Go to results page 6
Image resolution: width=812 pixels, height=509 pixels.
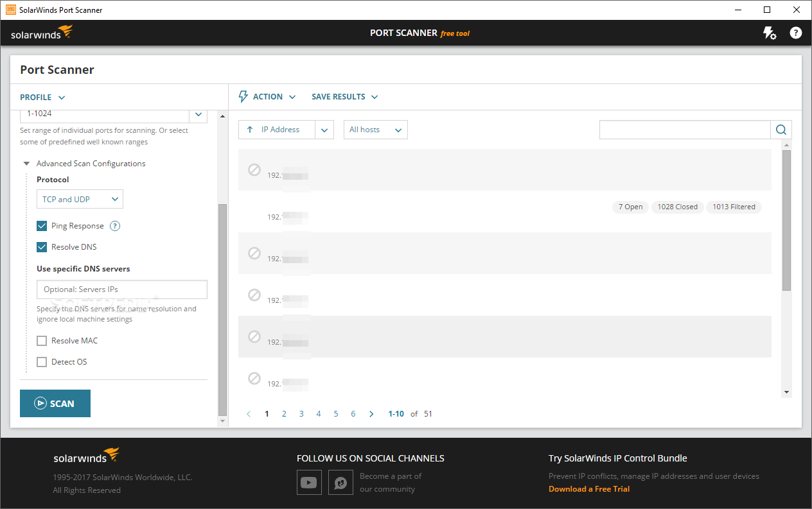(x=353, y=414)
